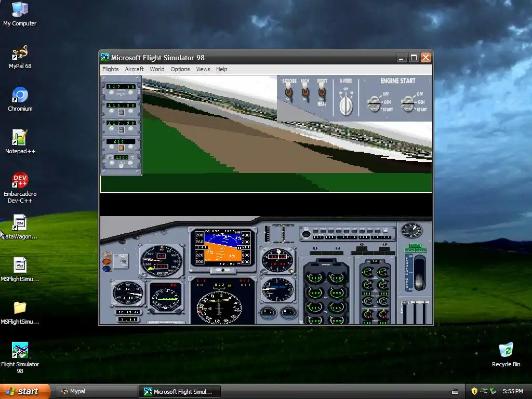This screenshot has width=532, height=399.
Task: Open the Options menu
Action: coord(180,69)
